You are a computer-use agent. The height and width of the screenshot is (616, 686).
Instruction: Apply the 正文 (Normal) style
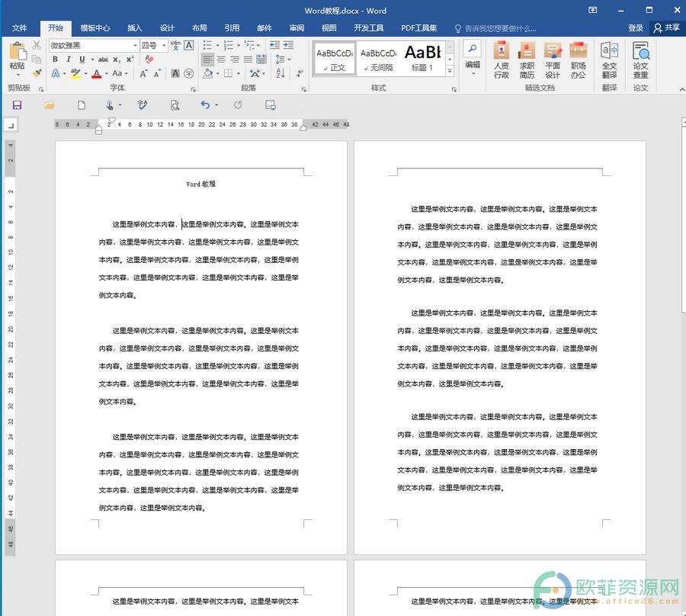tap(335, 59)
